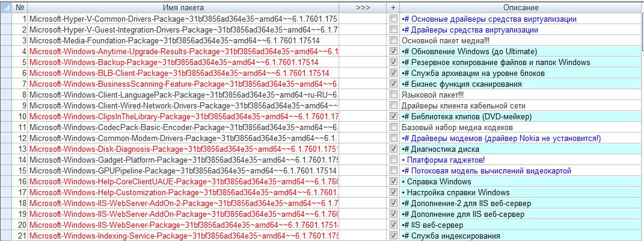Check the Базовый набор медиа кодеков box
The width and height of the screenshot is (644, 241).
[393, 128]
